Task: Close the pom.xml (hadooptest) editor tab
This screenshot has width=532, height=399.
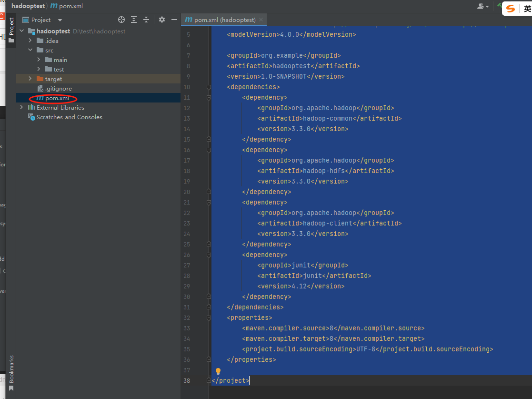Action: coord(261,20)
